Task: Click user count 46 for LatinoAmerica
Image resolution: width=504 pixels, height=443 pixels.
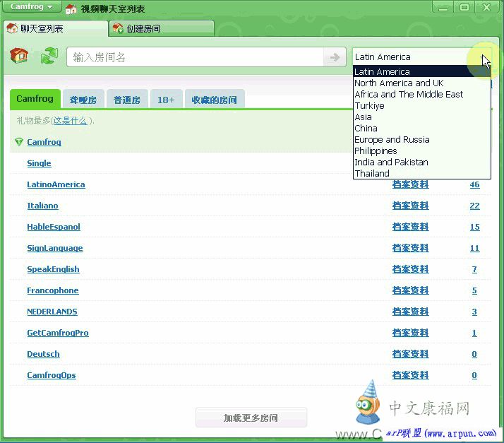Action: click(x=474, y=184)
